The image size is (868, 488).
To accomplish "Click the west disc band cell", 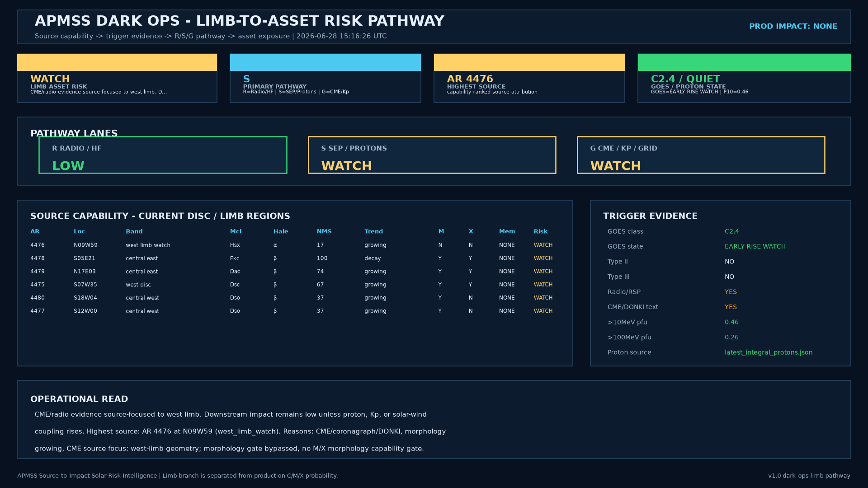I will 138,284.
